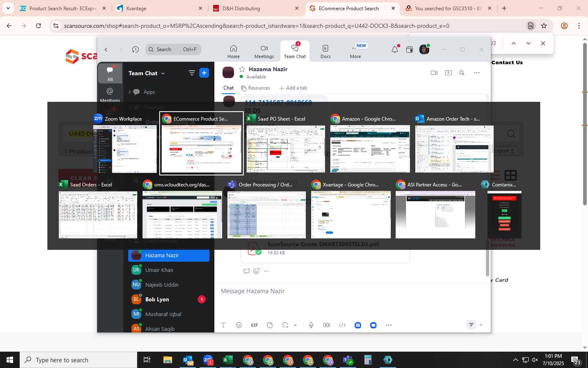Add reaction under PDF message
This screenshot has width=588, height=368.
tap(256, 271)
